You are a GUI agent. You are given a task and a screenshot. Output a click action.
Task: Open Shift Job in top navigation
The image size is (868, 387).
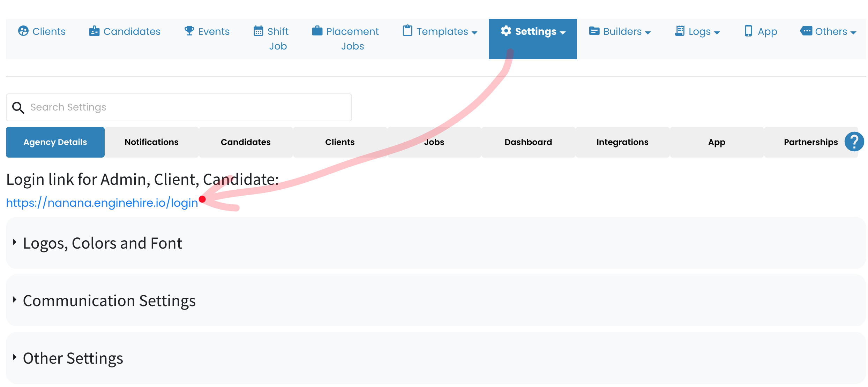pyautogui.click(x=271, y=38)
